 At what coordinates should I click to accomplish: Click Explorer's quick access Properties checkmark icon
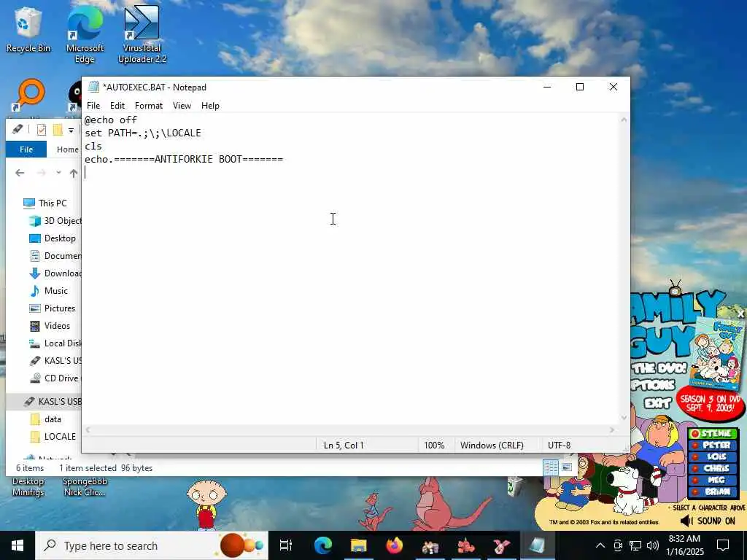point(42,130)
